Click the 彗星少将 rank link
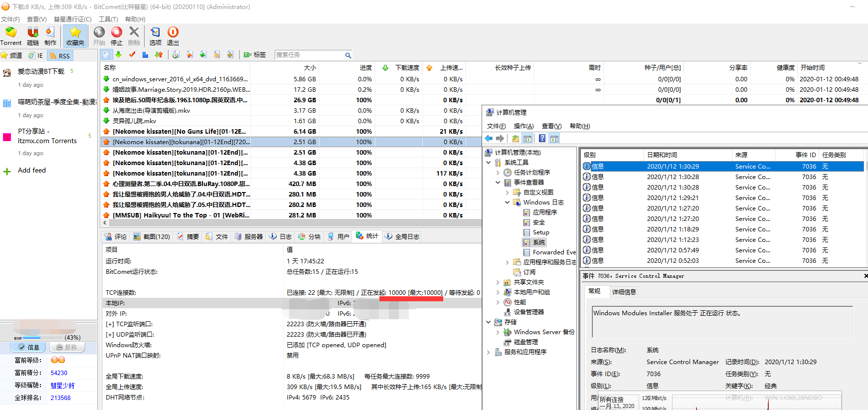 pos(62,386)
